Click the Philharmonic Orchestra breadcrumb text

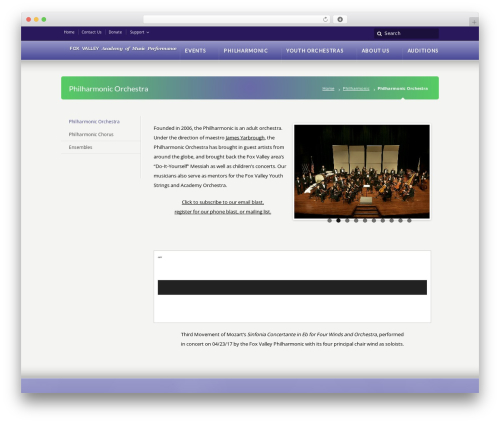click(x=403, y=88)
